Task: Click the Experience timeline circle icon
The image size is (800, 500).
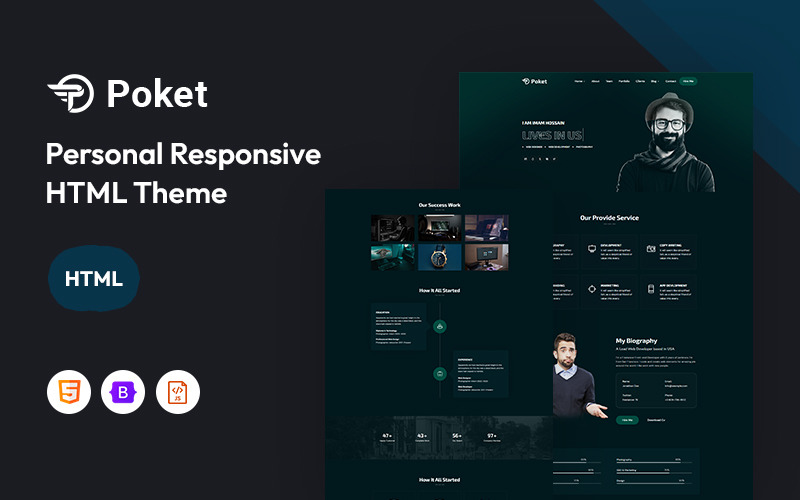Action: (x=440, y=373)
